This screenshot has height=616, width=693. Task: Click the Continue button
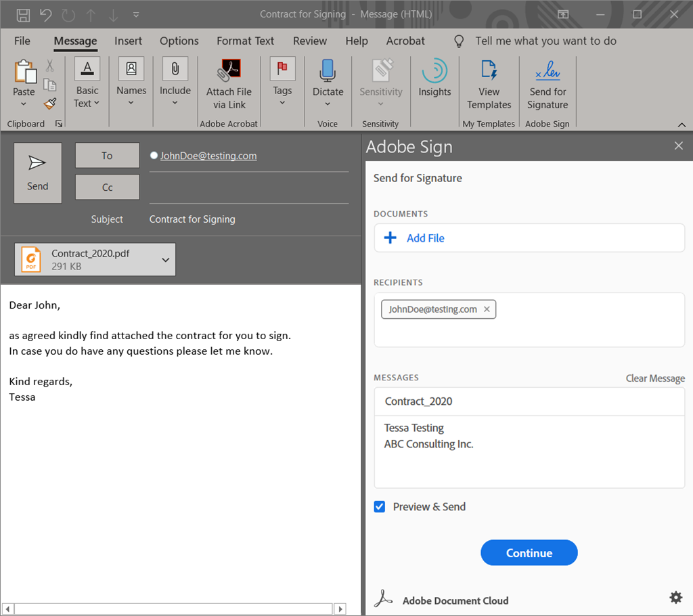click(x=529, y=552)
